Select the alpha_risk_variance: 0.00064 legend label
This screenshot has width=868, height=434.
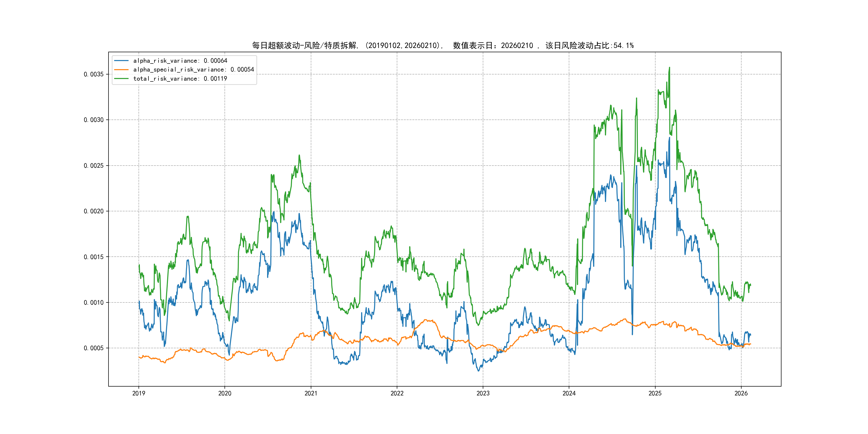[x=180, y=61]
